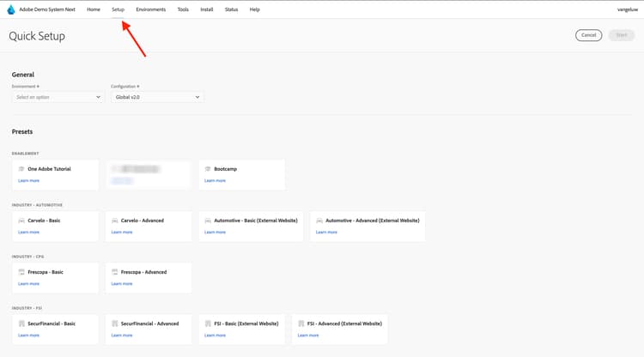Open Learn more for SecurFinancial - Advanced
The image size is (644, 357).
[122, 336]
